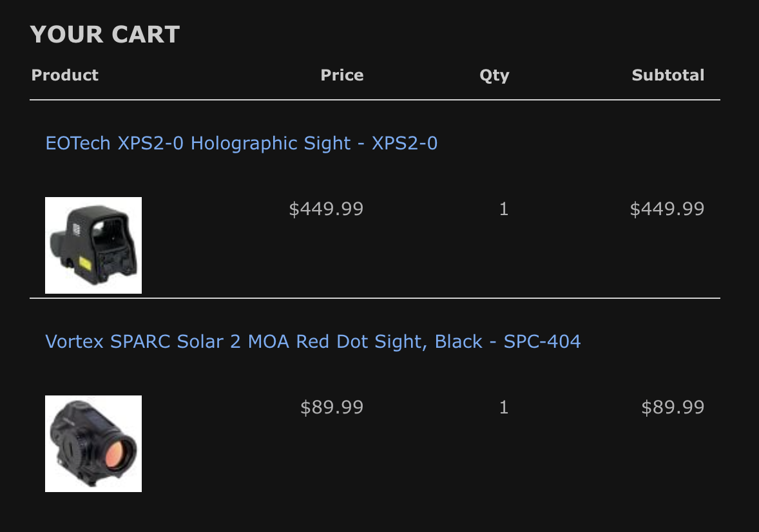Click the Price column header
This screenshot has width=759, height=532.
click(341, 75)
